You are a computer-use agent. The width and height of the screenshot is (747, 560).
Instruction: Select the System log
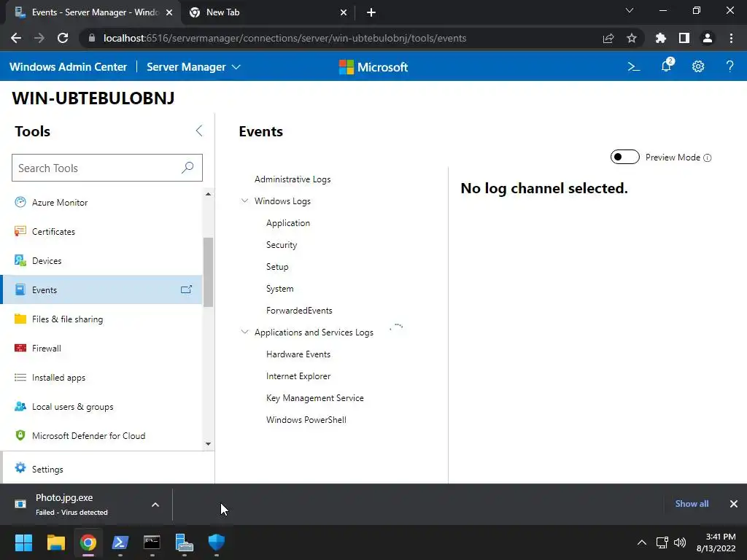click(279, 289)
